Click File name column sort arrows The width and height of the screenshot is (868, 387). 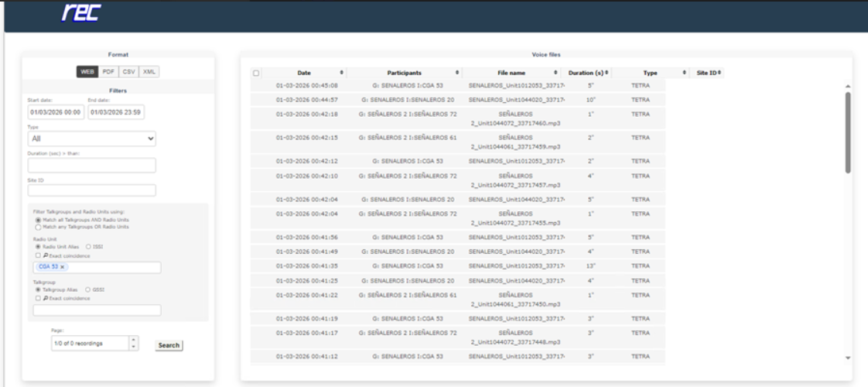pos(555,73)
